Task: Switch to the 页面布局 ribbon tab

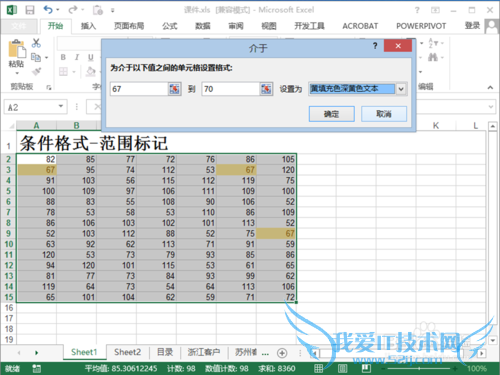Action: coord(129,26)
